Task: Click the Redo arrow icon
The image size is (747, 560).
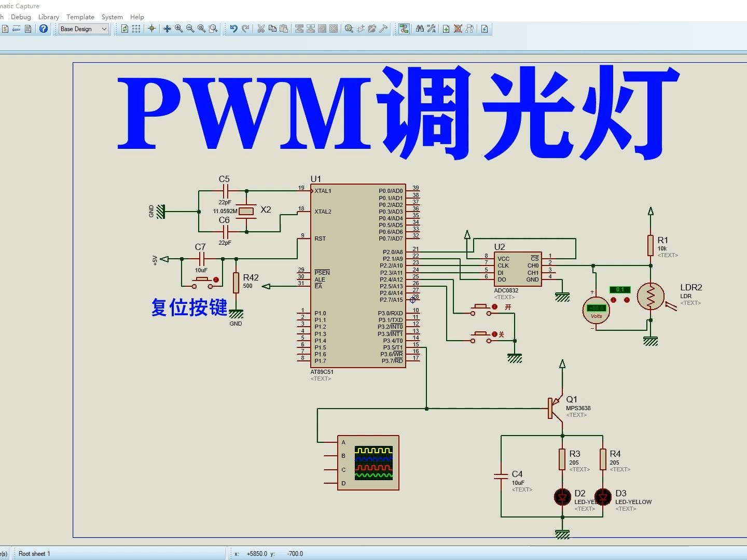Action: point(245,29)
